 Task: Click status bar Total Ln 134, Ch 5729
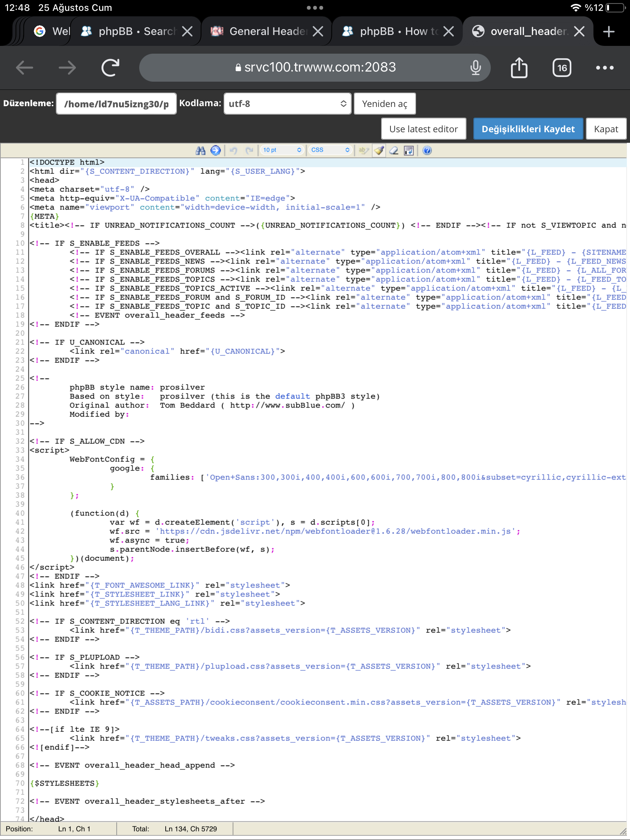175,829
